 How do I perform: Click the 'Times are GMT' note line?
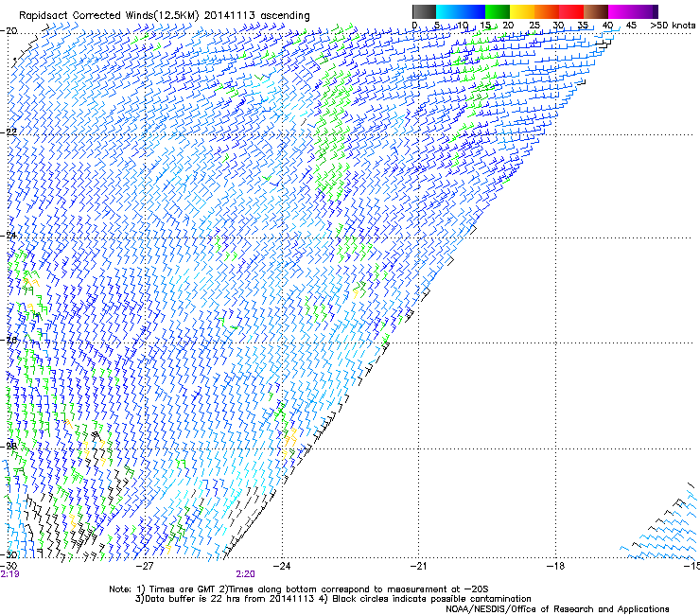[299, 589]
